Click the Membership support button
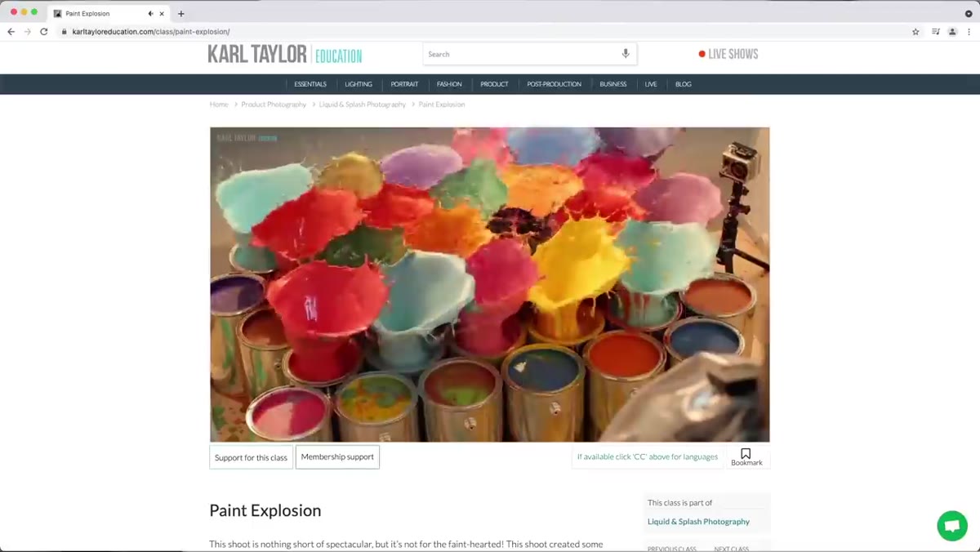The width and height of the screenshot is (980, 552). (337, 456)
